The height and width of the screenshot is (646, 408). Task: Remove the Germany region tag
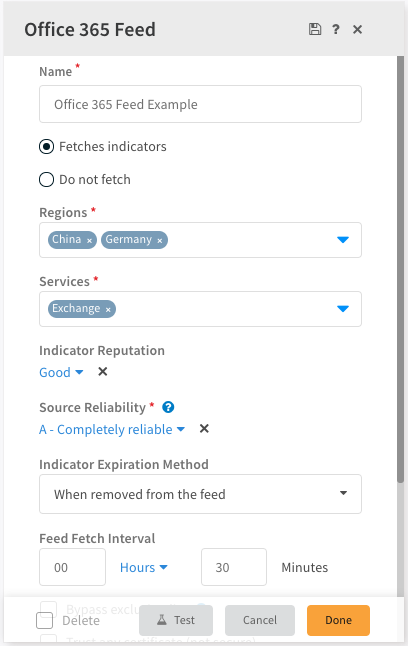[x=159, y=240]
